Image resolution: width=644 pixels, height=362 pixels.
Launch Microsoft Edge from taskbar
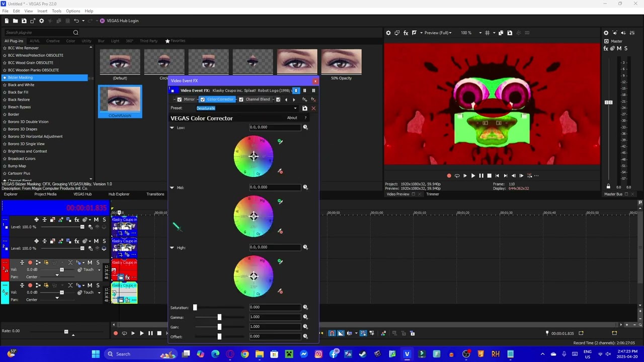pyautogui.click(x=215, y=354)
